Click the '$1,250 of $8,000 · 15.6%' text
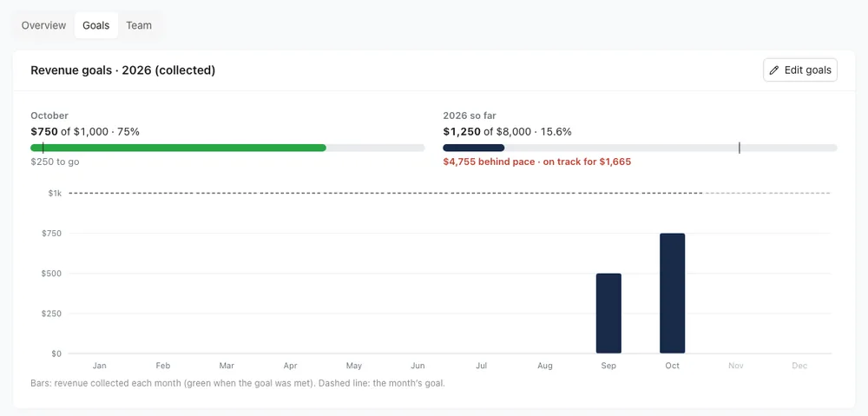The height and width of the screenshot is (416, 868). coord(507,132)
